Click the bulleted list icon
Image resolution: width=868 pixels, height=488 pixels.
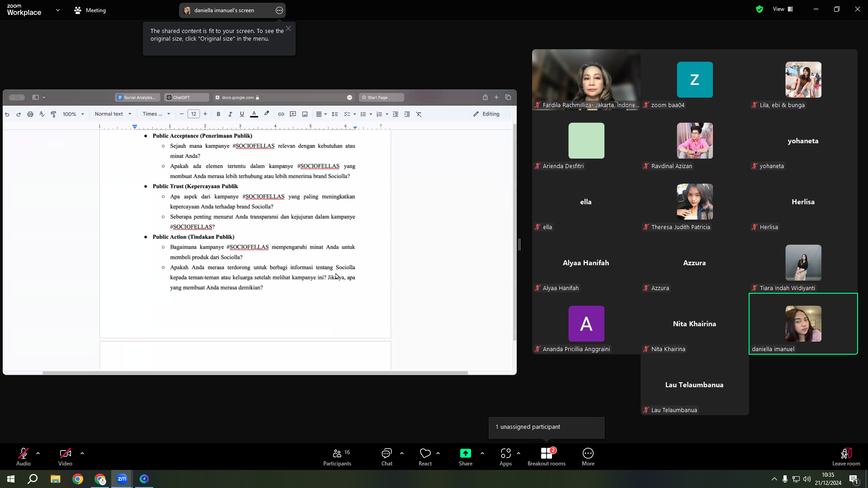pos(363,114)
